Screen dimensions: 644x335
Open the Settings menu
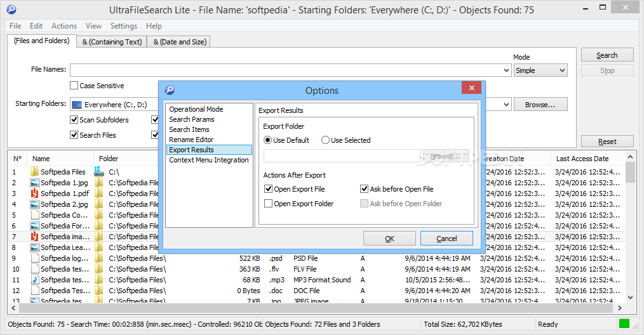(124, 26)
